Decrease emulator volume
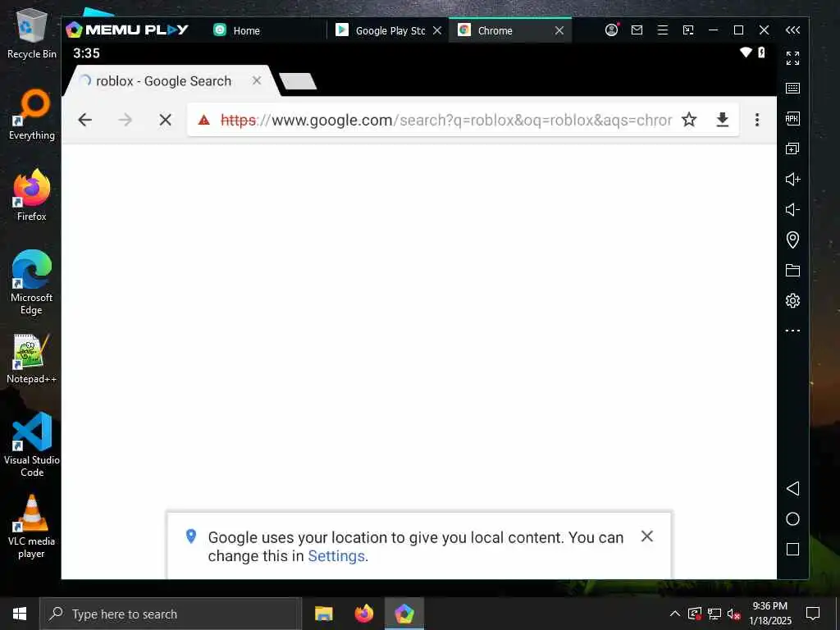Viewport: 840px width, 630px height. tap(792, 209)
